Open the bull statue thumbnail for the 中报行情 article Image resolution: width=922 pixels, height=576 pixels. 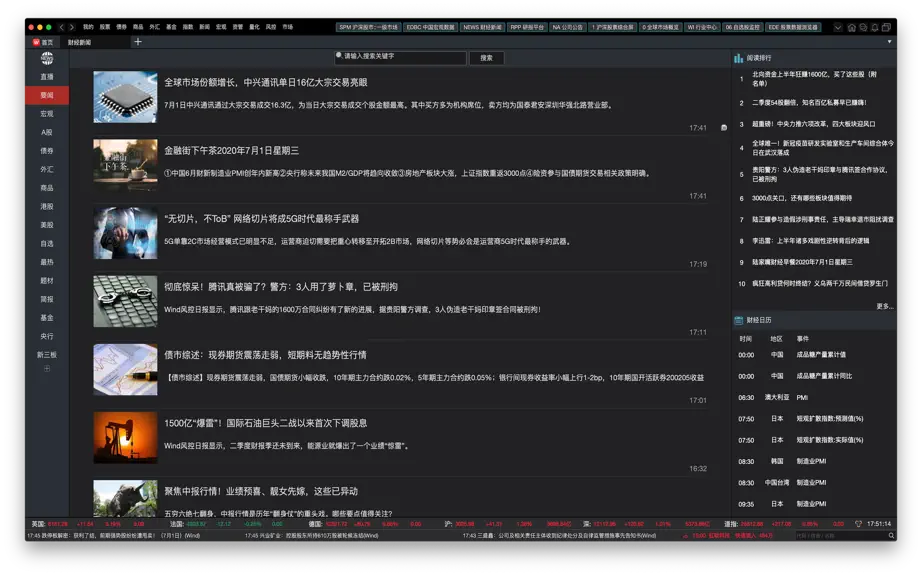click(x=125, y=498)
